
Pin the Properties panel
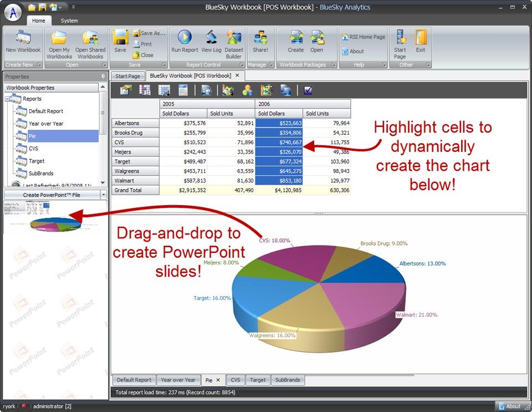(x=103, y=77)
